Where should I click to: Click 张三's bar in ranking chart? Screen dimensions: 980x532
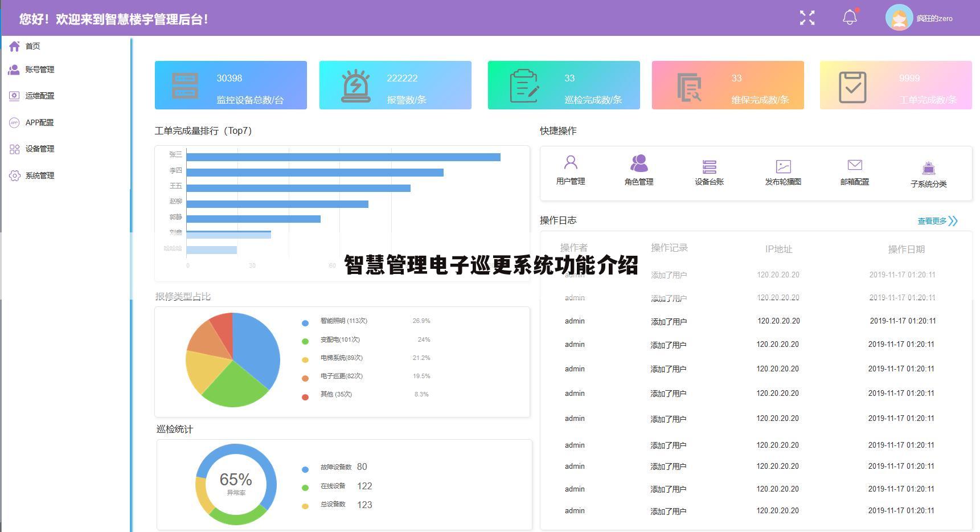[x=343, y=157]
